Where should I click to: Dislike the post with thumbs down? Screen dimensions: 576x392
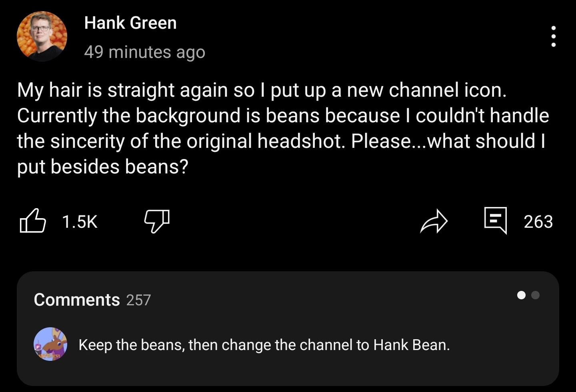coord(156,221)
